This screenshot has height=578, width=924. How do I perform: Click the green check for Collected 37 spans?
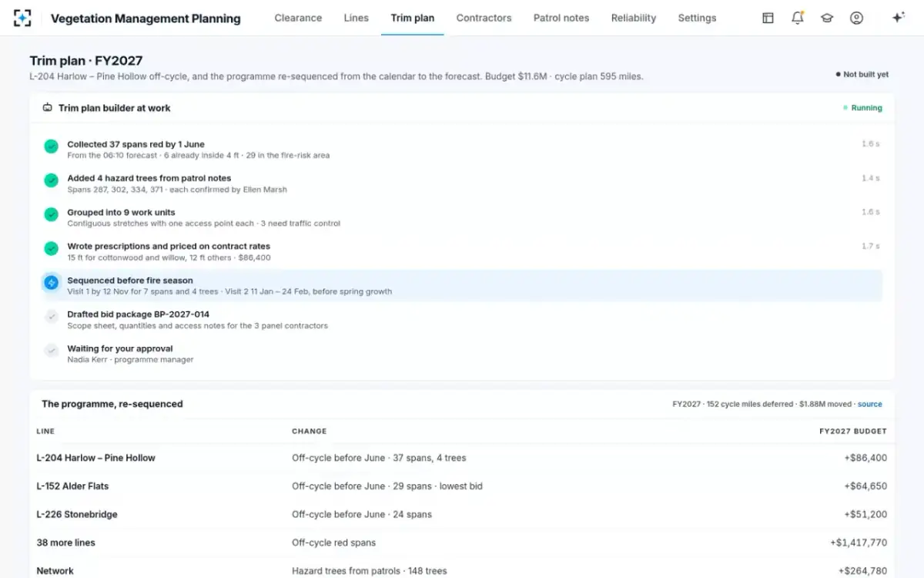[x=51, y=146]
